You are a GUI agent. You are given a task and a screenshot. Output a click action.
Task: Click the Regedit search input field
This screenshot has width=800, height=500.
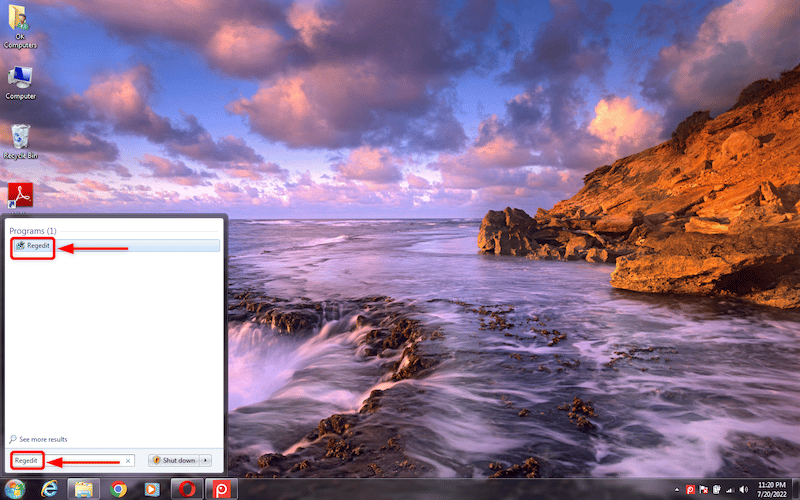[70, 460]
